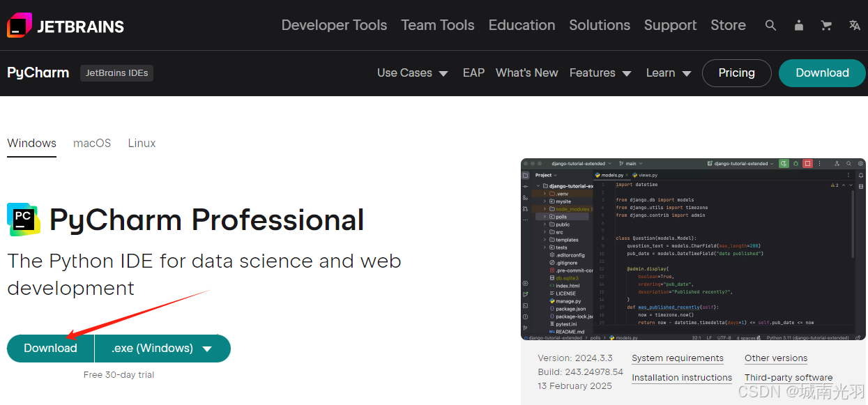This screenshot has height=405, width=868.
Task: Click the JetBrains logo
Action: tap(66, 26)
